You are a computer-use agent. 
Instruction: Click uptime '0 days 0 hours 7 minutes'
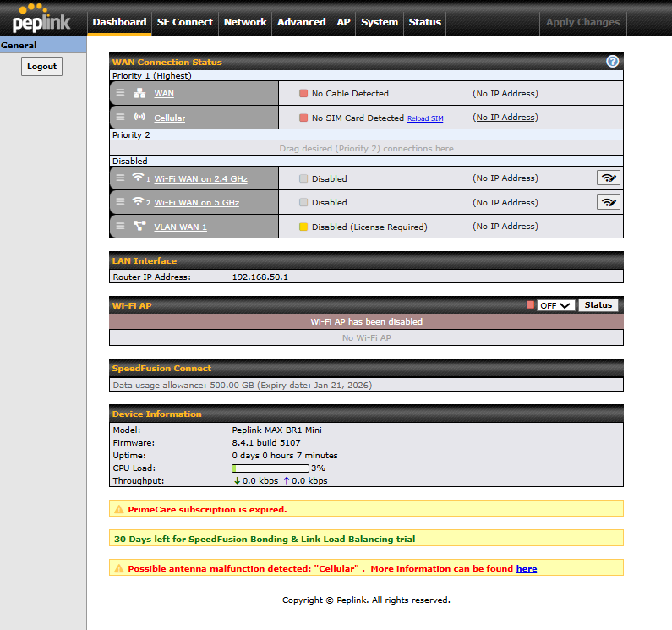[285, 456]
